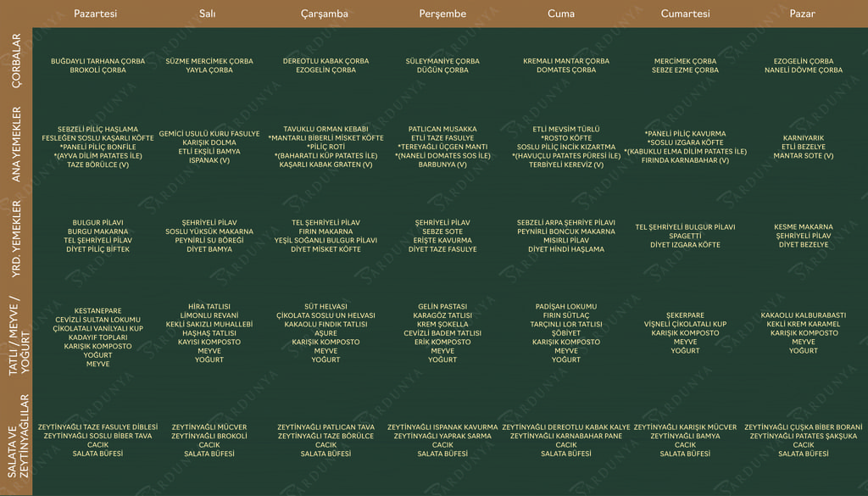
Task: Open the YRD. YEMEKLER row label
Action: click(16, 237)
